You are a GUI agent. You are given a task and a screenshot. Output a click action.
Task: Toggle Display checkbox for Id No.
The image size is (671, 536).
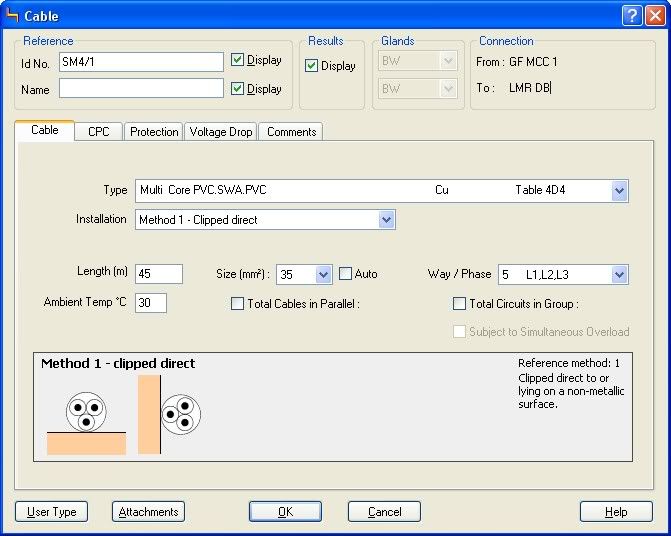(x=237, y=59)
